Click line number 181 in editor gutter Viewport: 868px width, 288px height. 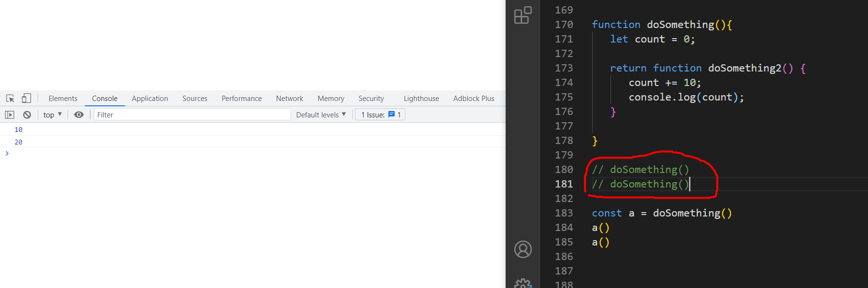(564, 184)
